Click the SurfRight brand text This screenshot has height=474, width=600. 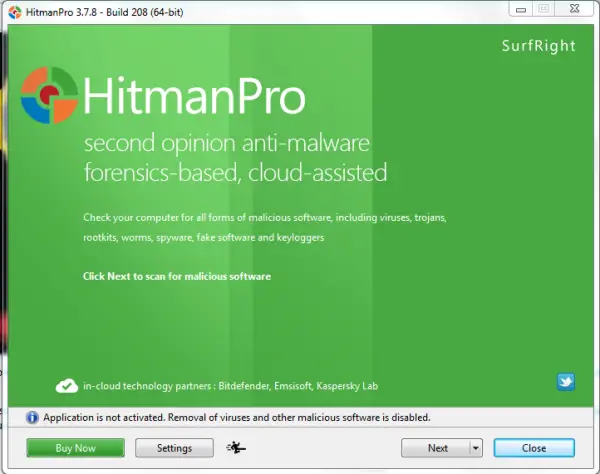[x=538, y=46]
